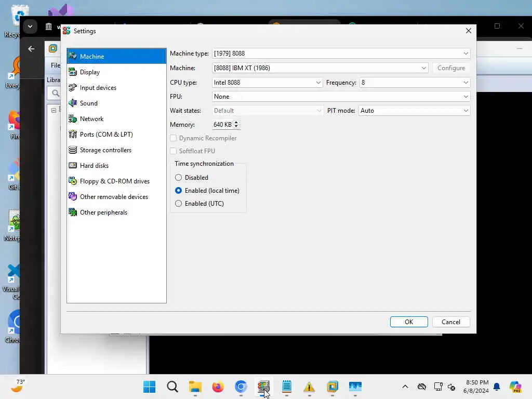Open the Frequency dropdown

click(x=415, y=83)
